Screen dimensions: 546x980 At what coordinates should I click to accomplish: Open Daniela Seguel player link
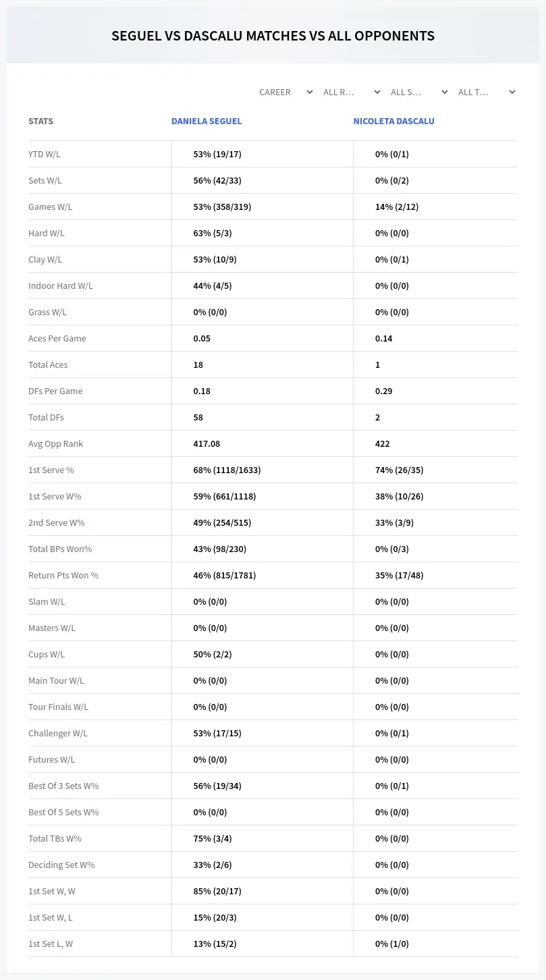pyautogui.click(x=207, y=121)
